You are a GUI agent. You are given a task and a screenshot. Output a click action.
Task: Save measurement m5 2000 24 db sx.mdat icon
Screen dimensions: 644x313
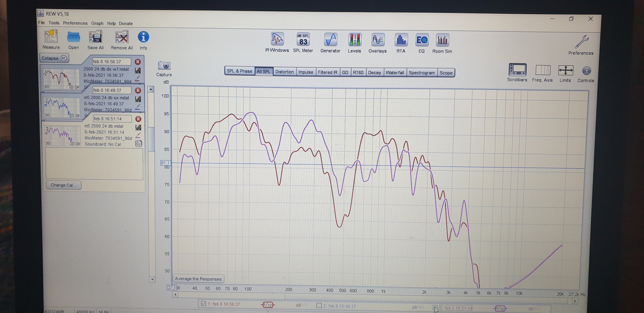pos(138,99)
